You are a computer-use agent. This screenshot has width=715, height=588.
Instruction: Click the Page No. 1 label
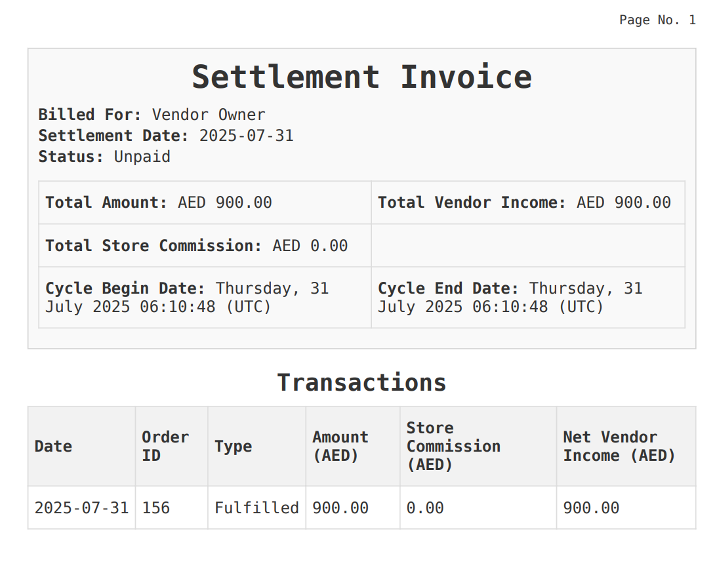click(657, 20)
